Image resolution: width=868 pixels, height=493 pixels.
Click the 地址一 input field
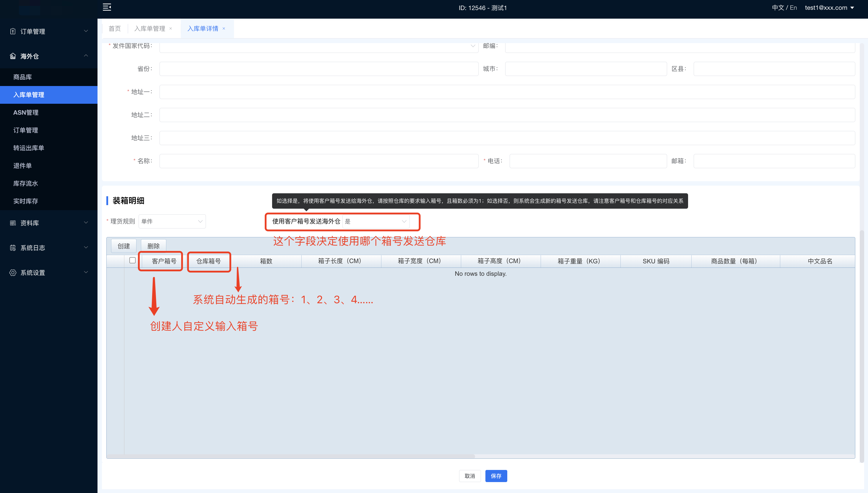click(507, 92)
